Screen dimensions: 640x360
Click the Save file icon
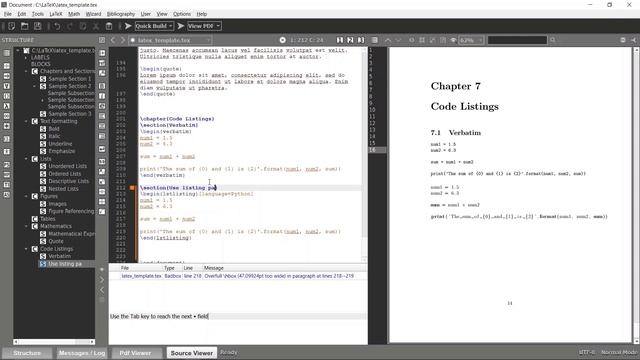coord(38,26)
